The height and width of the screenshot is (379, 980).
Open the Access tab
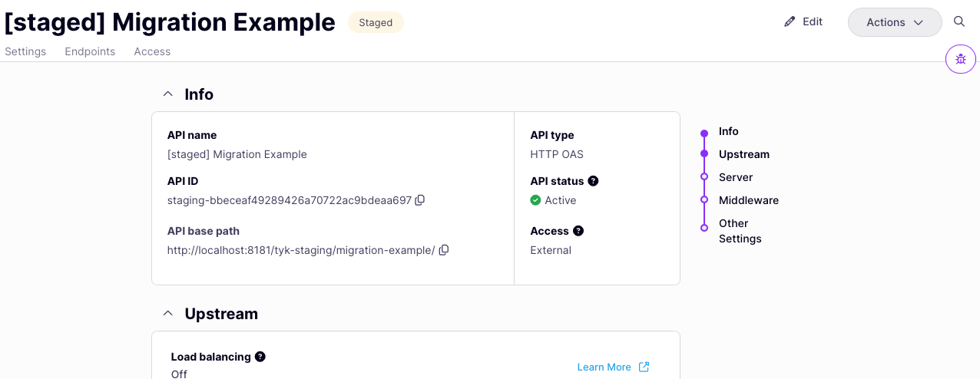coord(152,51)
